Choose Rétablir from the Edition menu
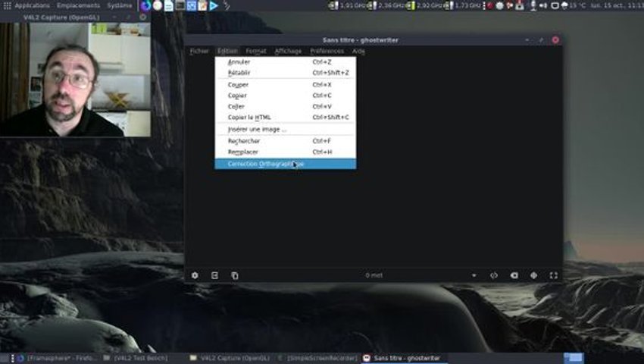 (286, 73)
